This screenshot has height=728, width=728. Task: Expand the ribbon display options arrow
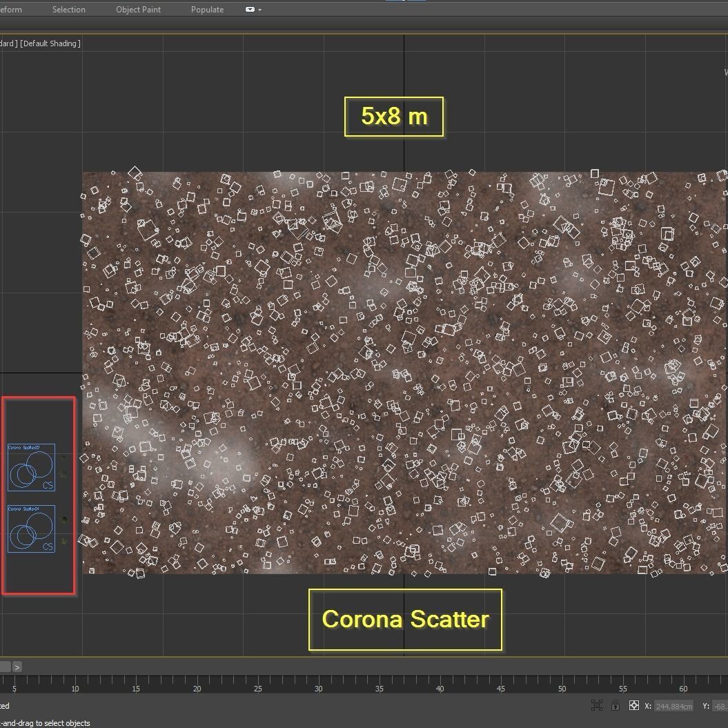click(259, 10)
